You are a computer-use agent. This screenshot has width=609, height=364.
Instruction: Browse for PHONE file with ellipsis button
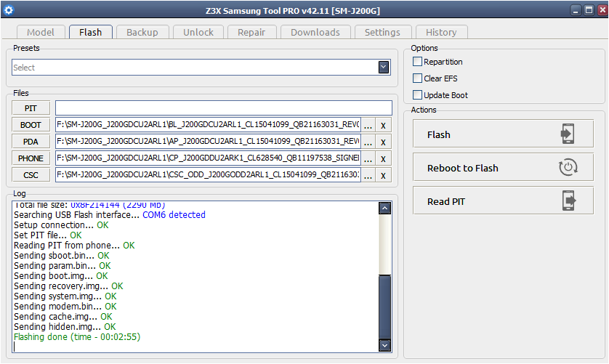click(368, 158)
